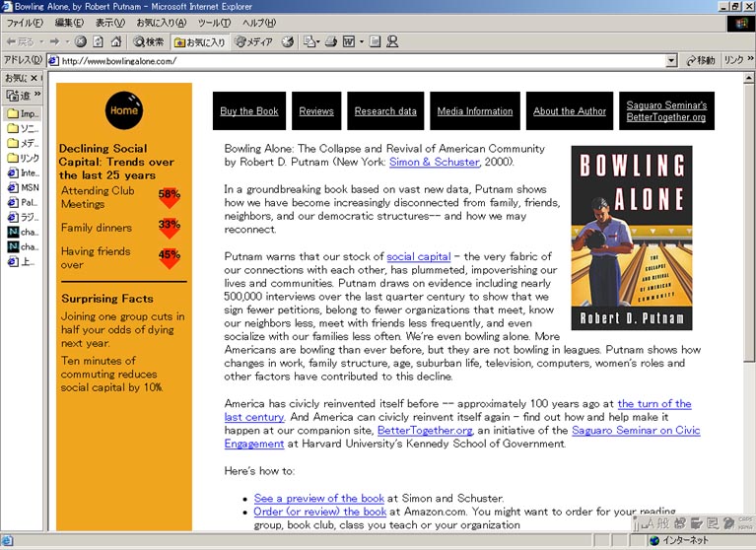756x550 pixels.
Task: Click the address bar URL field
Action: 357,61
